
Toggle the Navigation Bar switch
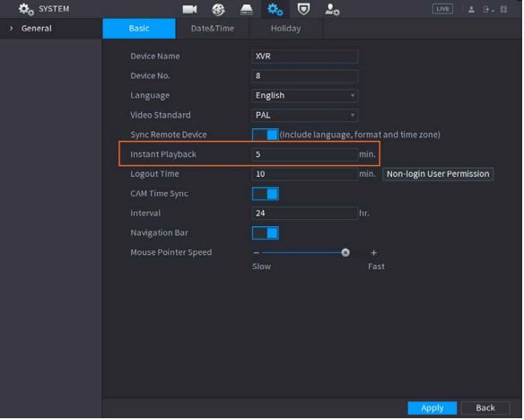tap(266, 233)
